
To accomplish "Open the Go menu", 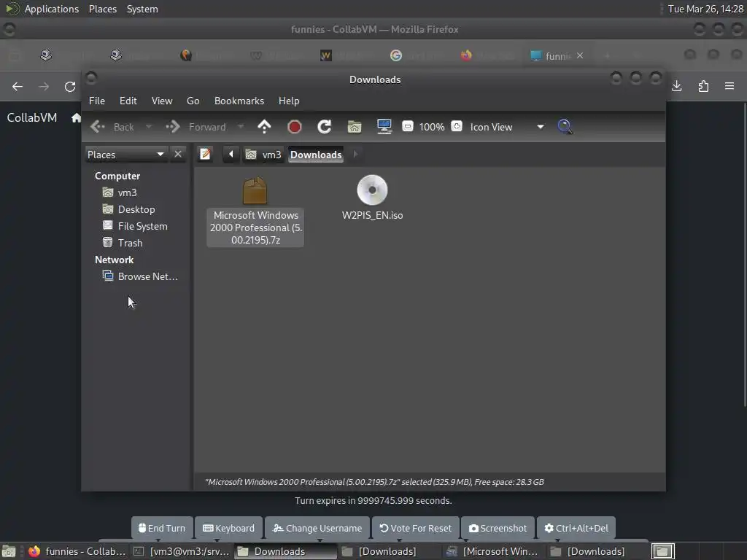I will click(193, 101).
